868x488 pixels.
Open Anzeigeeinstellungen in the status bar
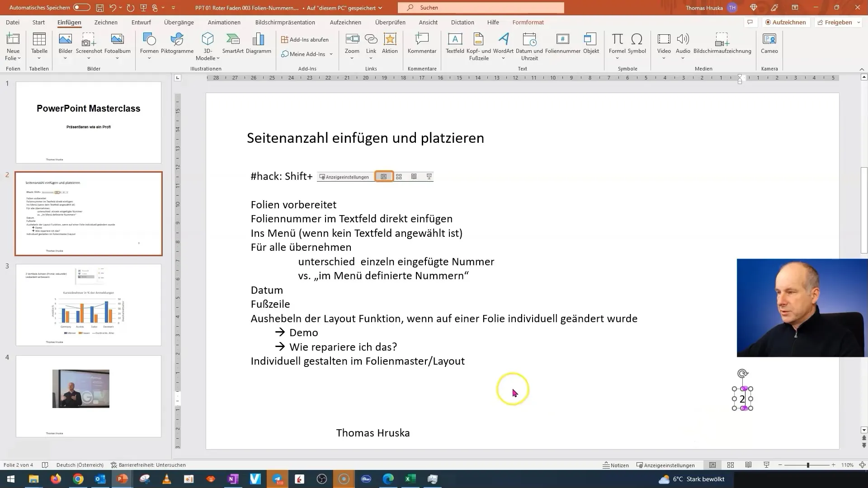click(665, 465)
